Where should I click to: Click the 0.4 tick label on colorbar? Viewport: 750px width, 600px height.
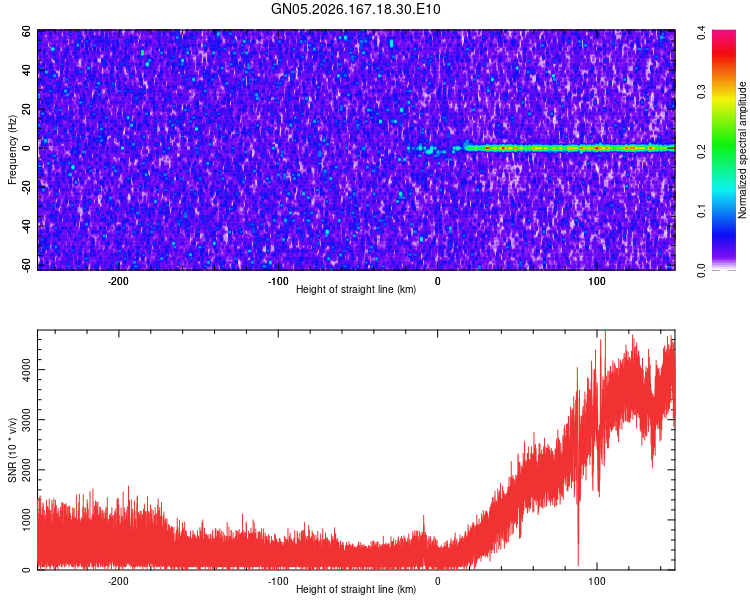[x=701, y=33]
